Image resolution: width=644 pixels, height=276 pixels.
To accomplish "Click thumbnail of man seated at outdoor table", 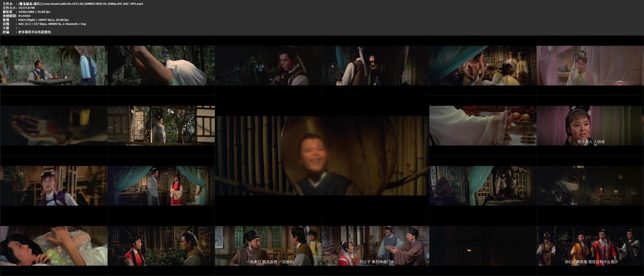I will point(54,65).
